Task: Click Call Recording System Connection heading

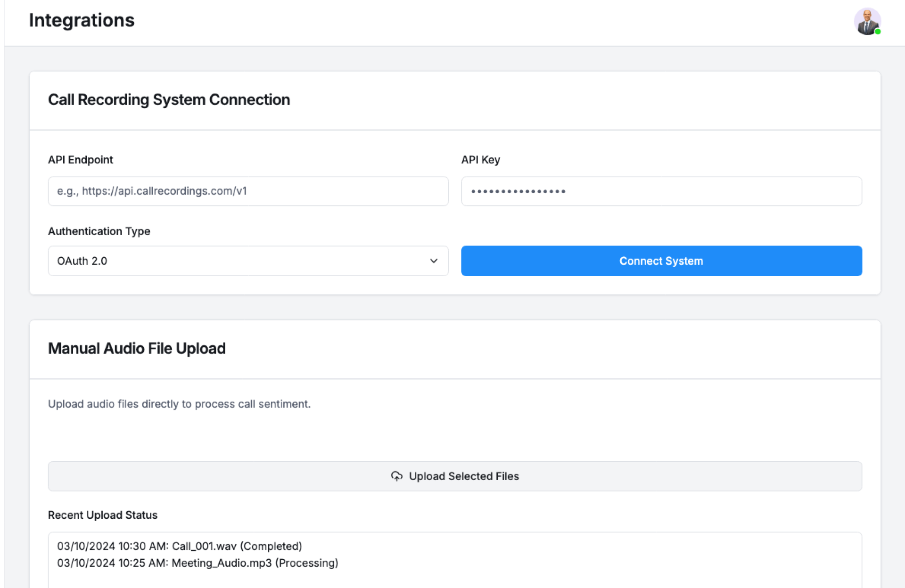Action: click(169, 100)
